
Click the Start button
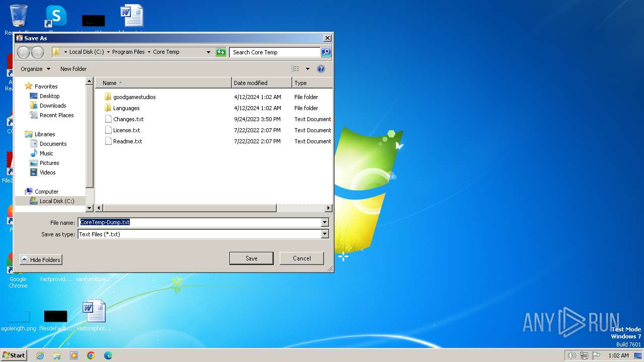click(14, 355)
